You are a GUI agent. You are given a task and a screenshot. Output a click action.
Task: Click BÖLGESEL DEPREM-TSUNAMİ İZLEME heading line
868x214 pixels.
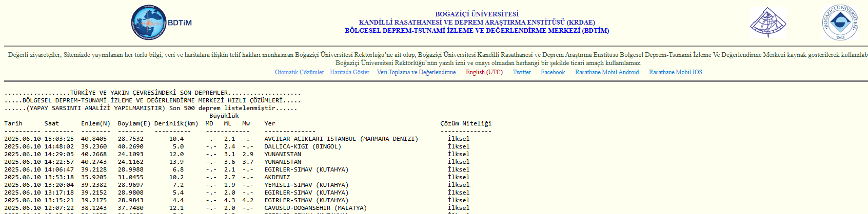pos(477,30)
